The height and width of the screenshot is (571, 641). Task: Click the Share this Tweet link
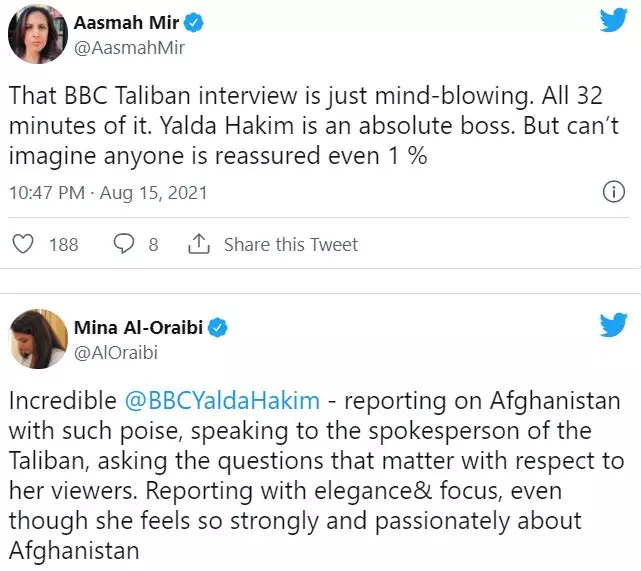[x=290, y=244]
